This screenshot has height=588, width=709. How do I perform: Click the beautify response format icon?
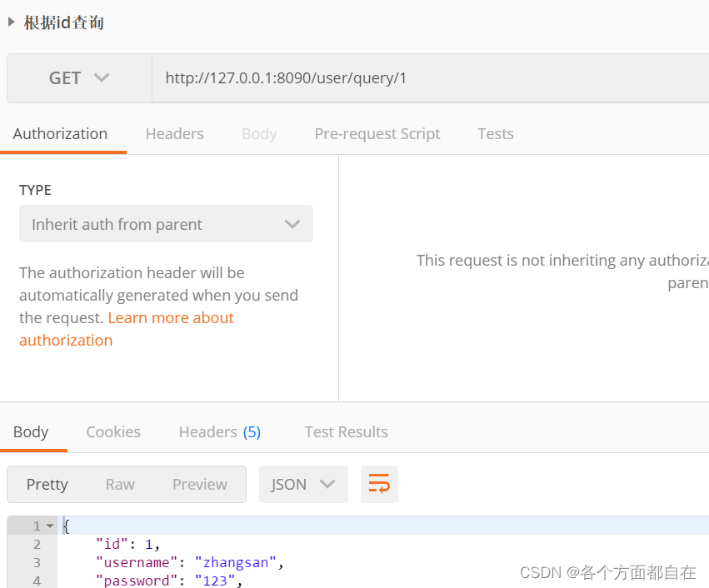tap(379, 484)
